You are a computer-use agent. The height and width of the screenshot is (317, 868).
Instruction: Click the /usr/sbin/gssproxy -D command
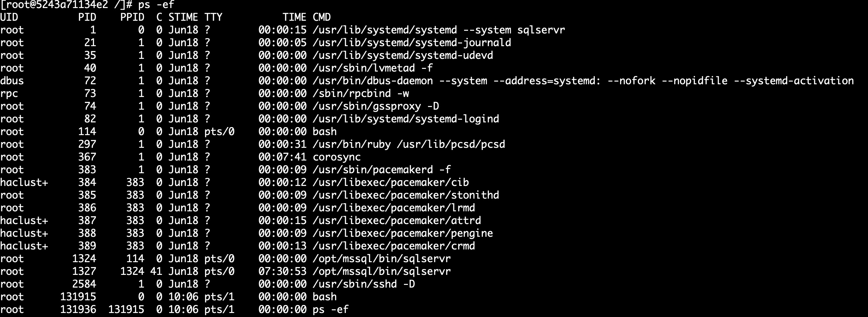376,106
